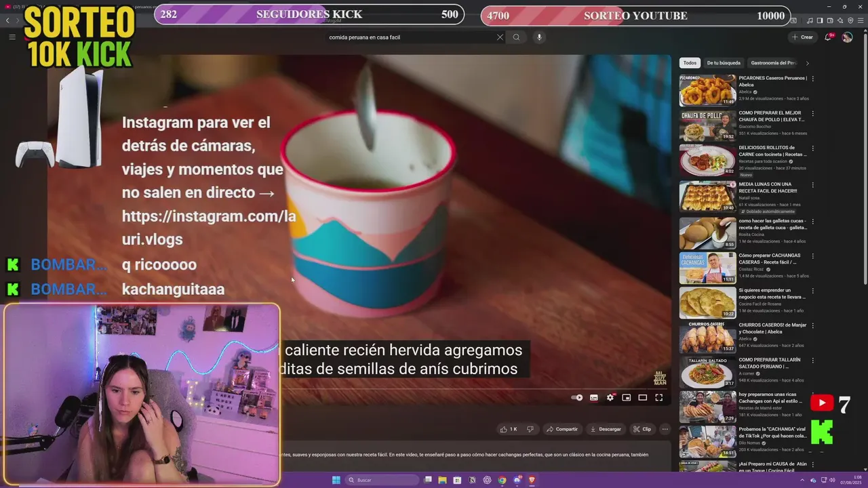Open PICARONES Caseros thumbnail
The image size is (868, 488).
point(708,90)
